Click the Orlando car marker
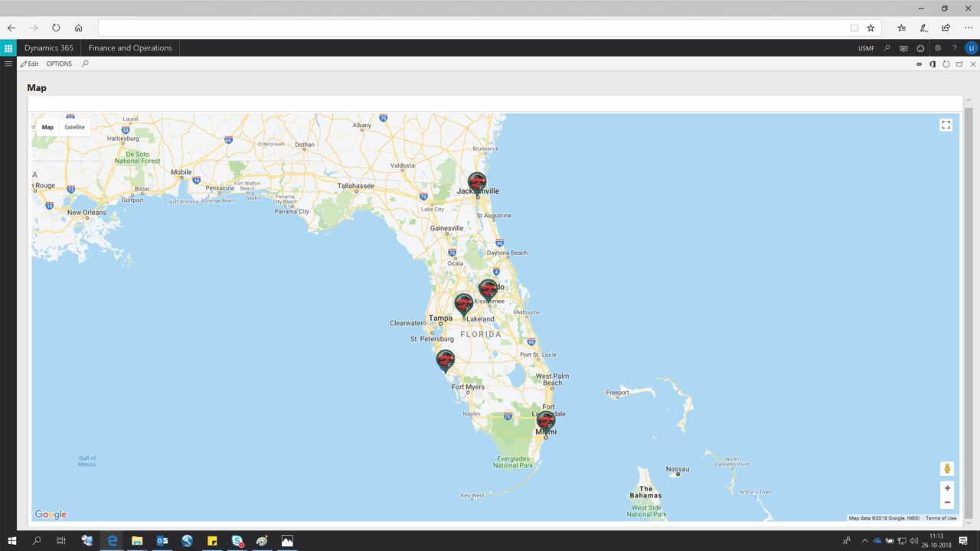Viewport: 980px width, 551px height. click(x=488, y=290)
